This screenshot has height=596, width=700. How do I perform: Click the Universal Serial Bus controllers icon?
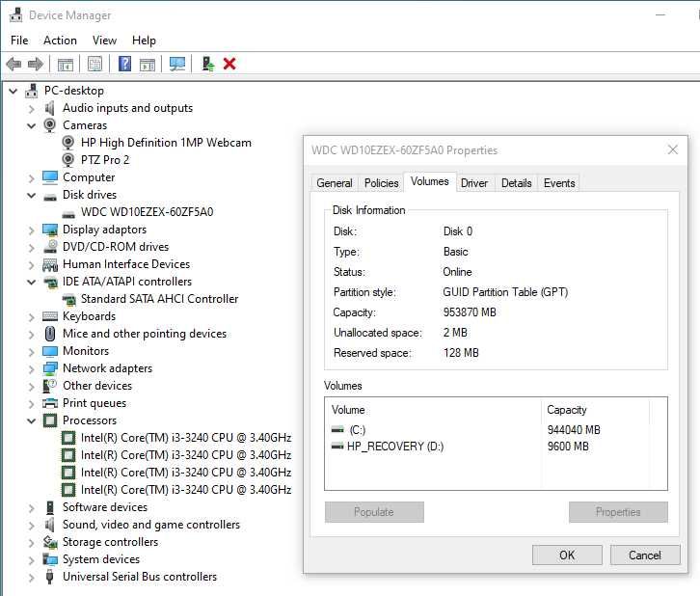[50, 577]
